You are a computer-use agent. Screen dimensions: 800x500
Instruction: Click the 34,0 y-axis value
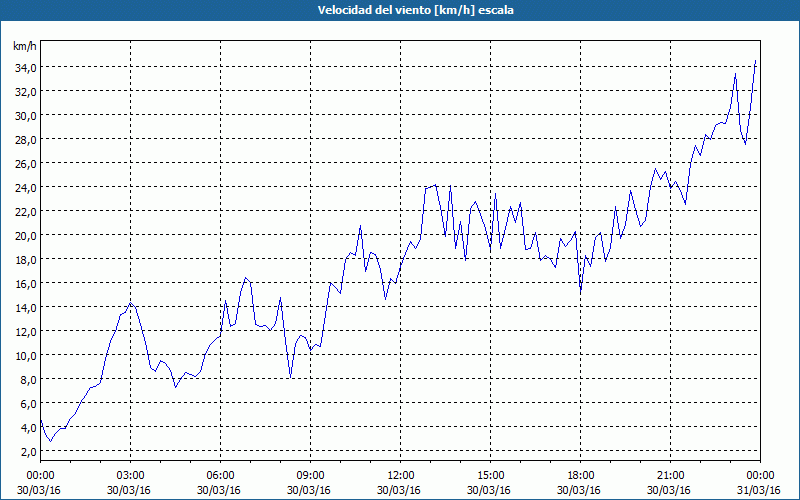pos(24,67)
